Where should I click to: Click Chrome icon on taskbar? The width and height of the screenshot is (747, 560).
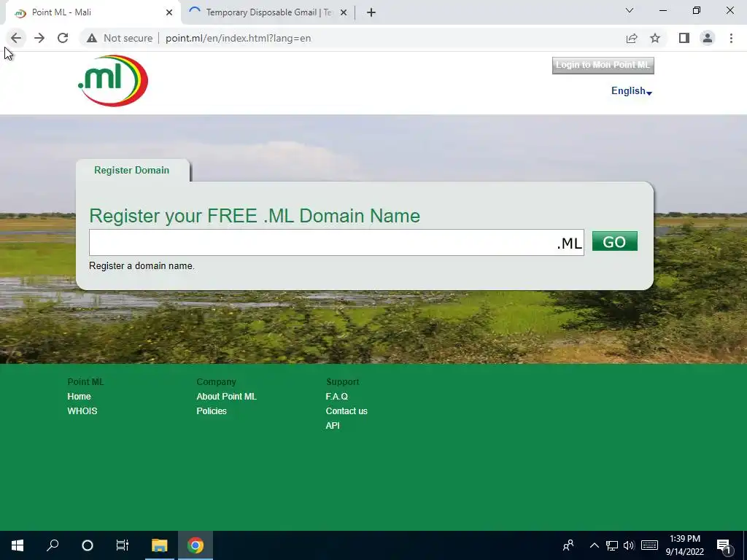pyautogui.click(x=196, y=545)
